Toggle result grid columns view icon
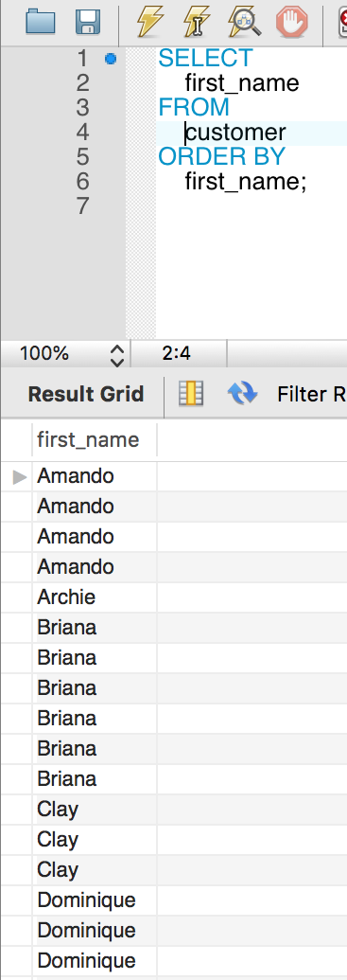 pos(191,394)
